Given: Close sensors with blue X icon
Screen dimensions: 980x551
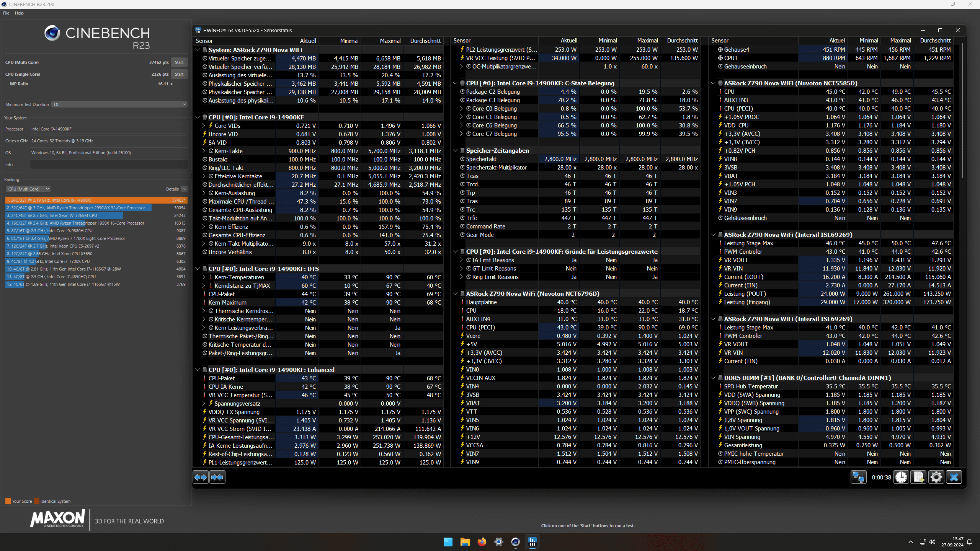Looking at the screenshot, I should pyautogui.click(x=954, y=477).
